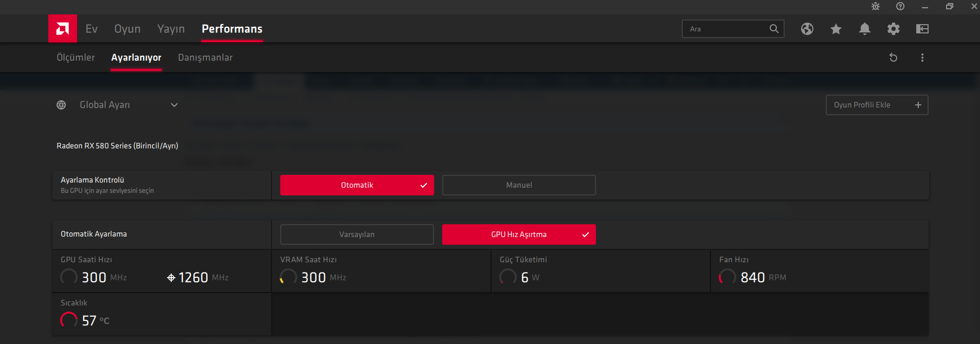The height and width of the screenshot is (344, 980).
Task: Click the 6 W power value
Action: coord(530,278)
